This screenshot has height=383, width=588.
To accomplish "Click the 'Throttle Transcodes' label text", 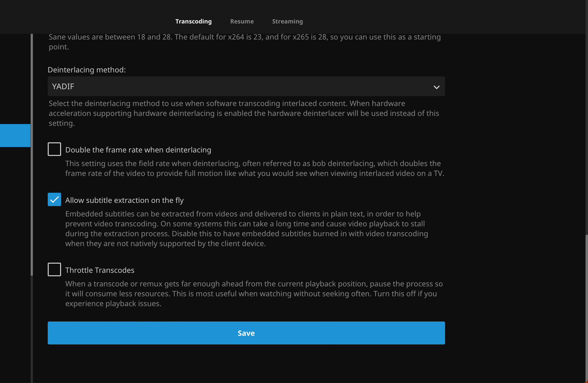I will point(100,270).
